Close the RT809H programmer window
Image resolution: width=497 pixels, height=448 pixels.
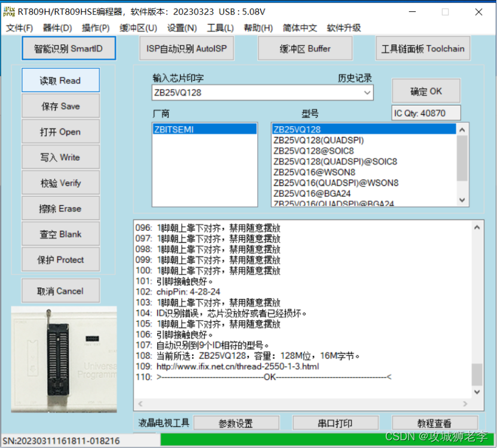[478, 12]
